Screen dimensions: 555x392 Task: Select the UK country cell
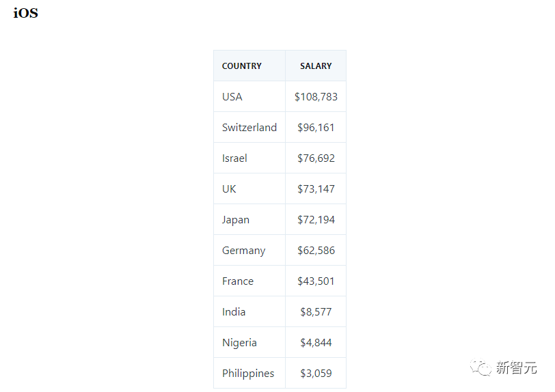[229, 189]
